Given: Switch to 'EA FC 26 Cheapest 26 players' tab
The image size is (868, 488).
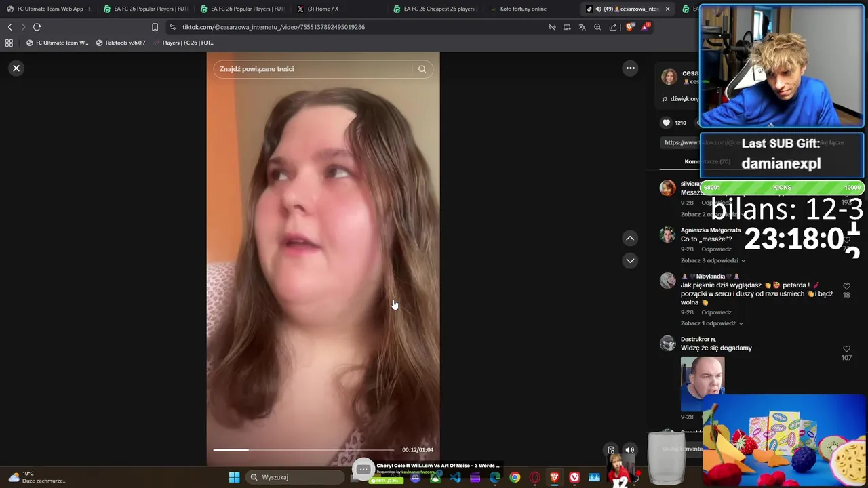Looking at the screenshot, I should click(435, 9).
